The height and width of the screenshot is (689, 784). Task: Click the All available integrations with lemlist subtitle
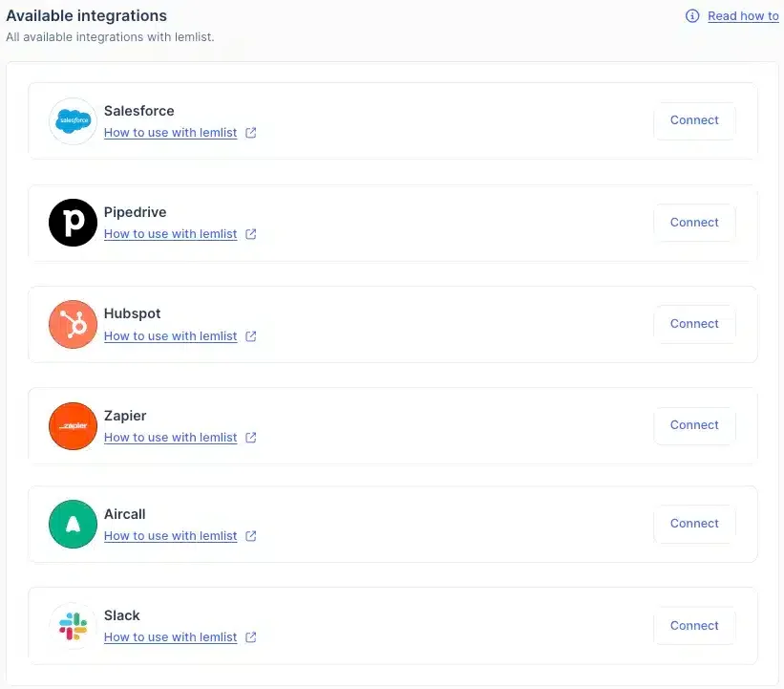[110, 37]
